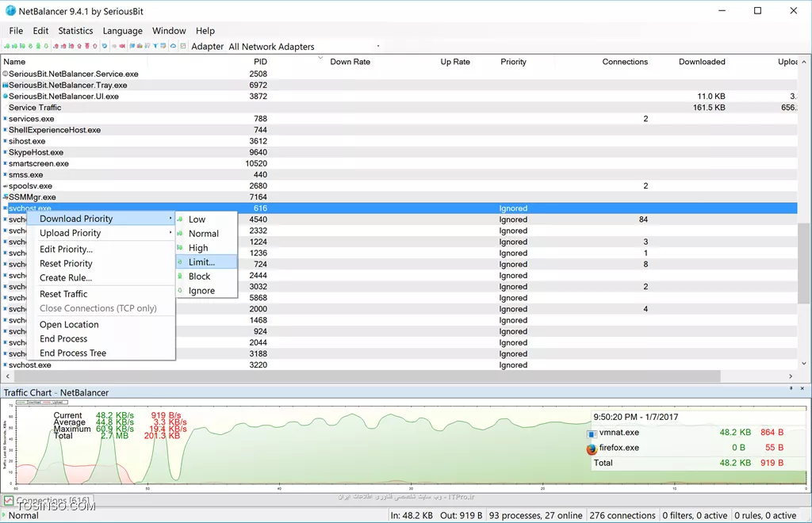Click the NetBalancer globe icon in title bar
Viewport: 812px width, 523px height.
pos(10,11)
